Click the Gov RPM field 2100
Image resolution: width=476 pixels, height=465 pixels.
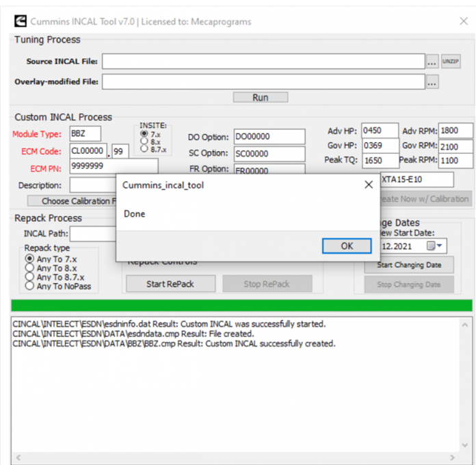coord(455,146)
